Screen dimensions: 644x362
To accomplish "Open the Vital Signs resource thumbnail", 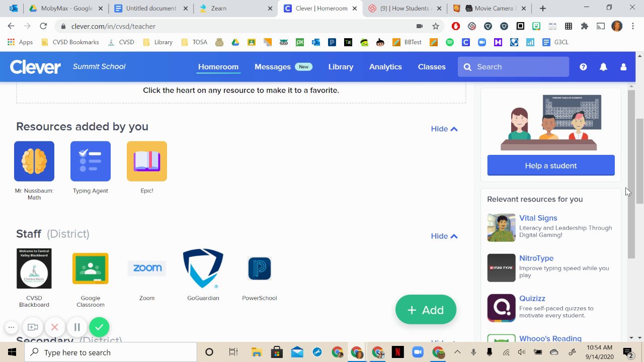I will tap(501, 228).
